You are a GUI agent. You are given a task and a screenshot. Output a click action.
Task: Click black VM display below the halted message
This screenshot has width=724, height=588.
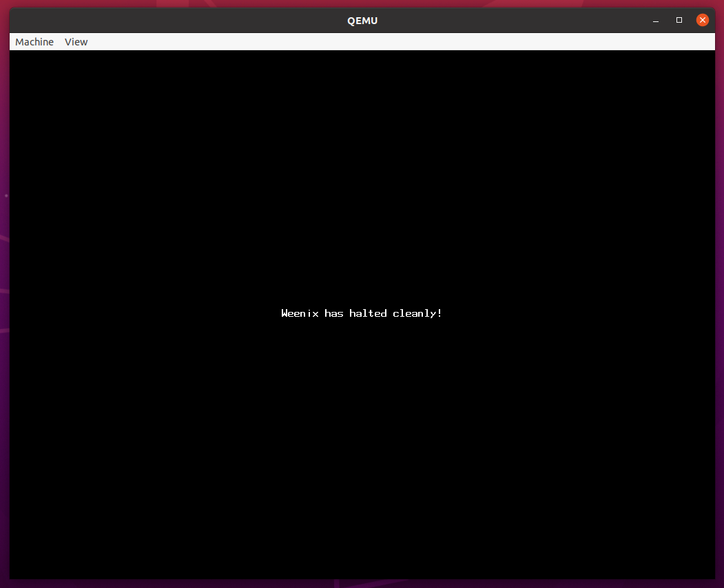362,448
